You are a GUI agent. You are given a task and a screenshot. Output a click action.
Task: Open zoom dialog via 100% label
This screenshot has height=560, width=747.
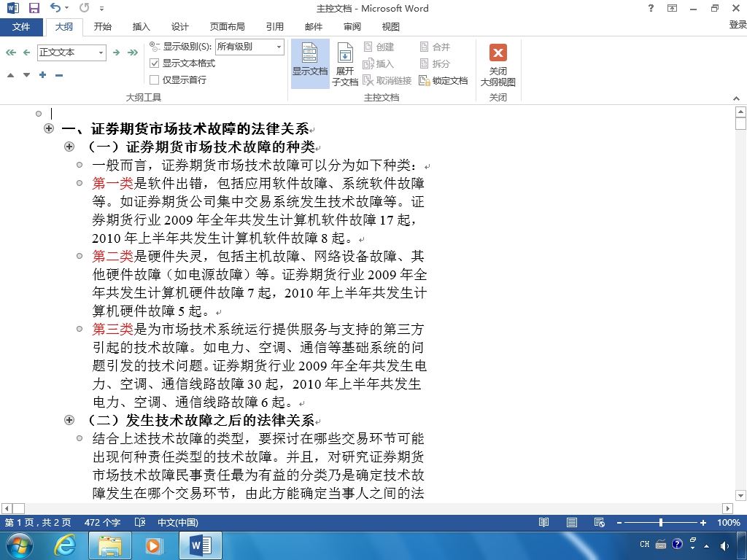(729, 522)
